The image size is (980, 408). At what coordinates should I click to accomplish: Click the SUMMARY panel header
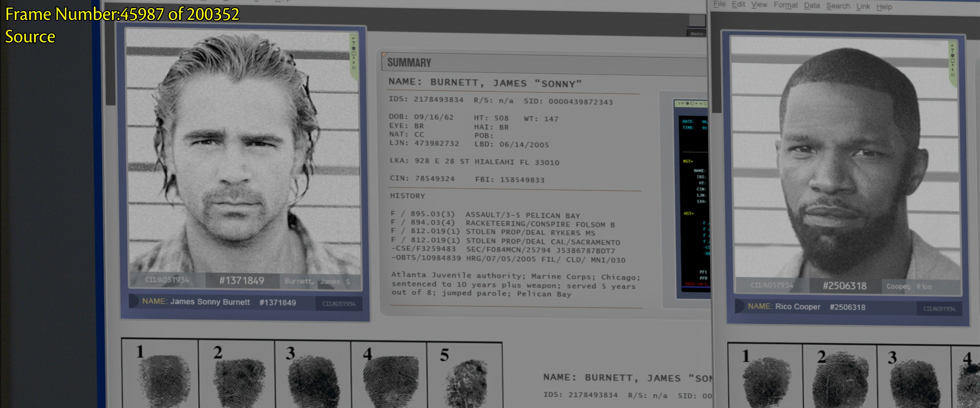544,63
